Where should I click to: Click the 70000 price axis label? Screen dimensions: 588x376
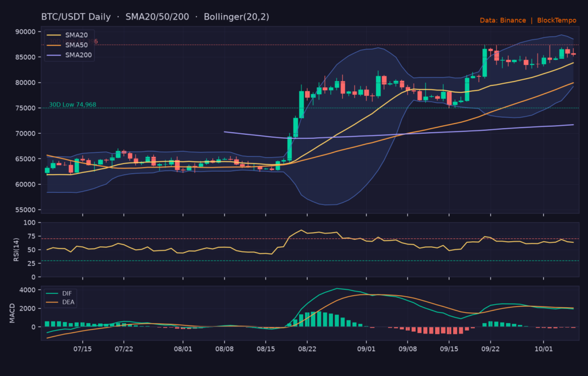25,134
